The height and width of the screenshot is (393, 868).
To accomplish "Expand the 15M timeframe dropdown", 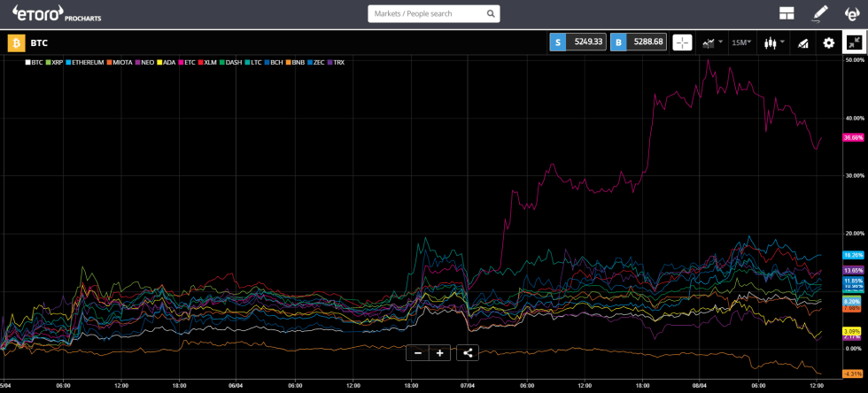I will pos(741,42).
